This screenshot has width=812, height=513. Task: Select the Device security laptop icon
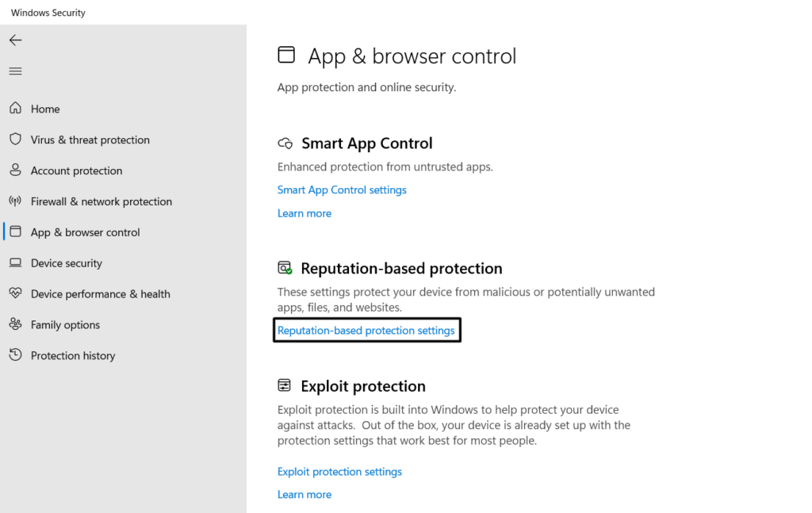pyautogui.click(x=15, y=263)
